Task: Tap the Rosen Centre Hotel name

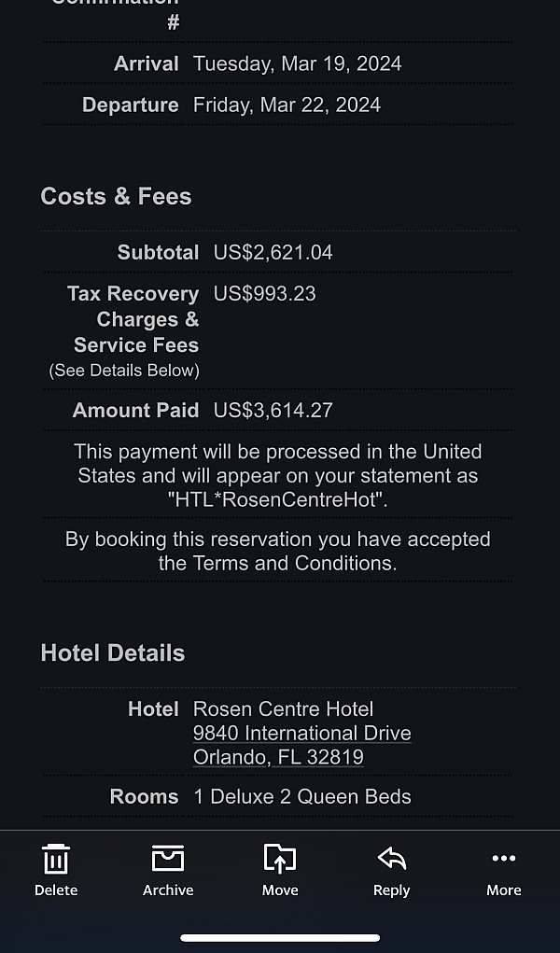Action: click(281, 709)
